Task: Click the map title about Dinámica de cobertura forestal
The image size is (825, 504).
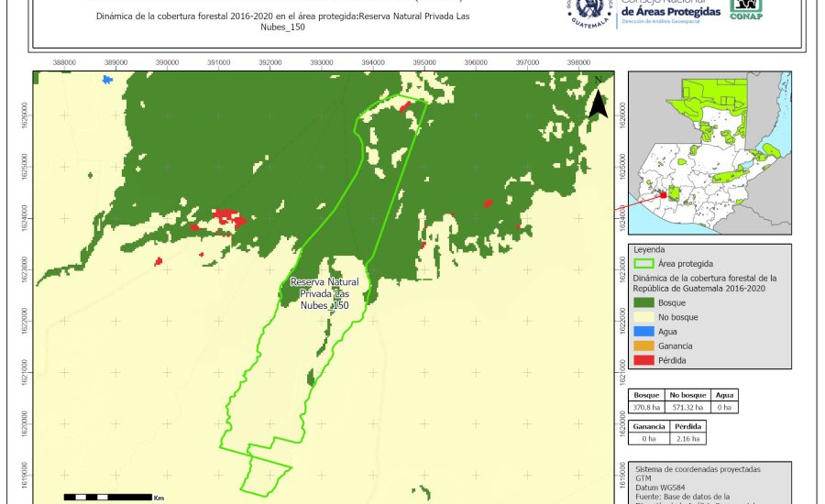Action: (290, 22)
